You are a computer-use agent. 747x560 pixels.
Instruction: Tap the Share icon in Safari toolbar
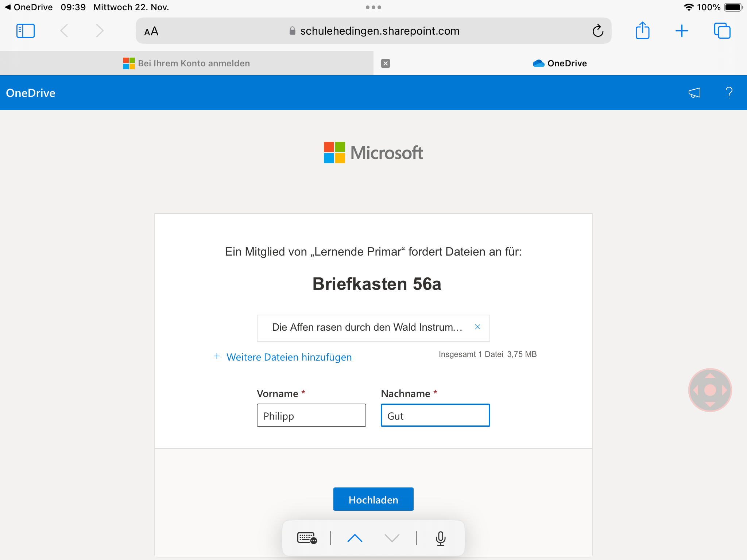click(x=642, y=31)
